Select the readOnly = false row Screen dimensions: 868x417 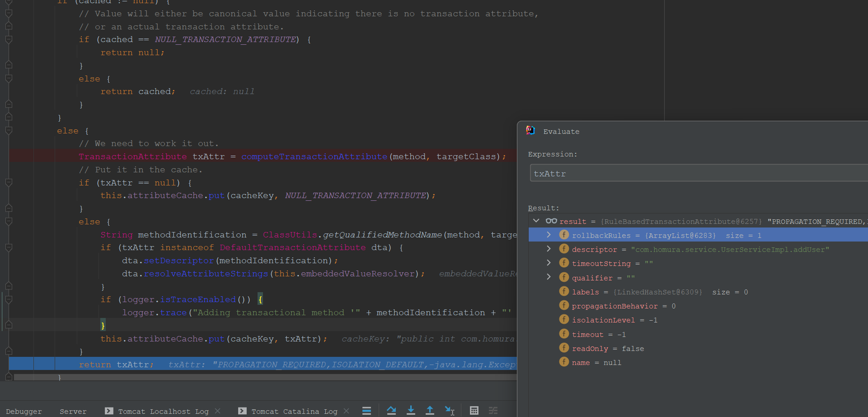[x=698, y=348]
